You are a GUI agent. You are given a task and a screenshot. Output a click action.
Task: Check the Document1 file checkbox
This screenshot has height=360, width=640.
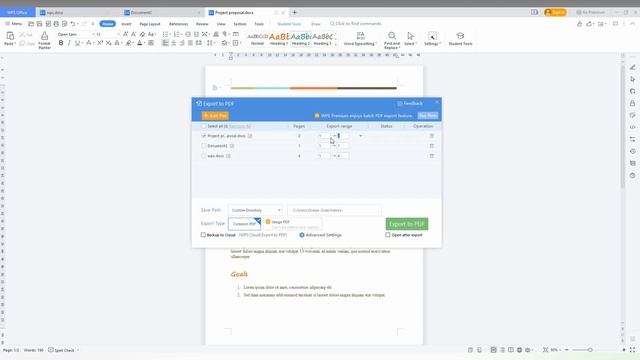[x=204, y=146]
